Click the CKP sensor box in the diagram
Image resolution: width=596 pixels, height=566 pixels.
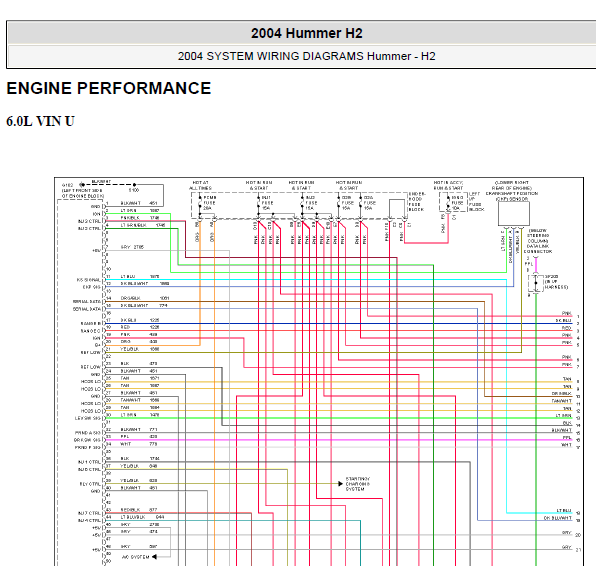(514, 214)
